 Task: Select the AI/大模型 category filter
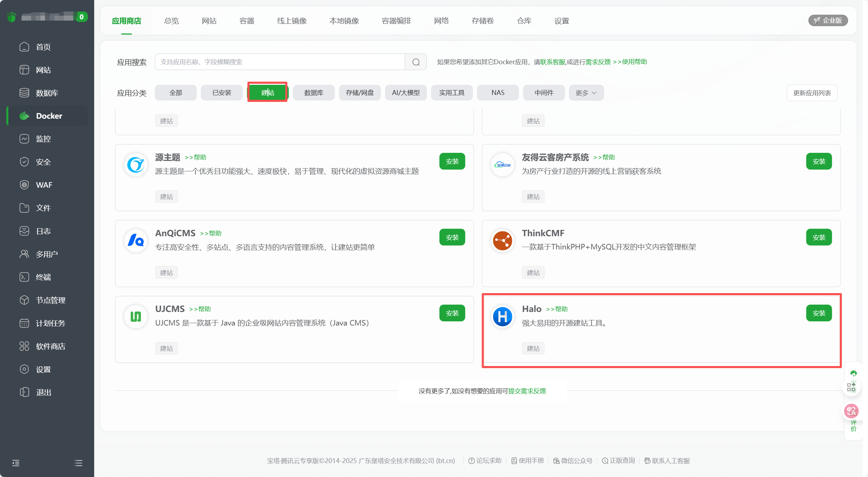tap(406, 93)
